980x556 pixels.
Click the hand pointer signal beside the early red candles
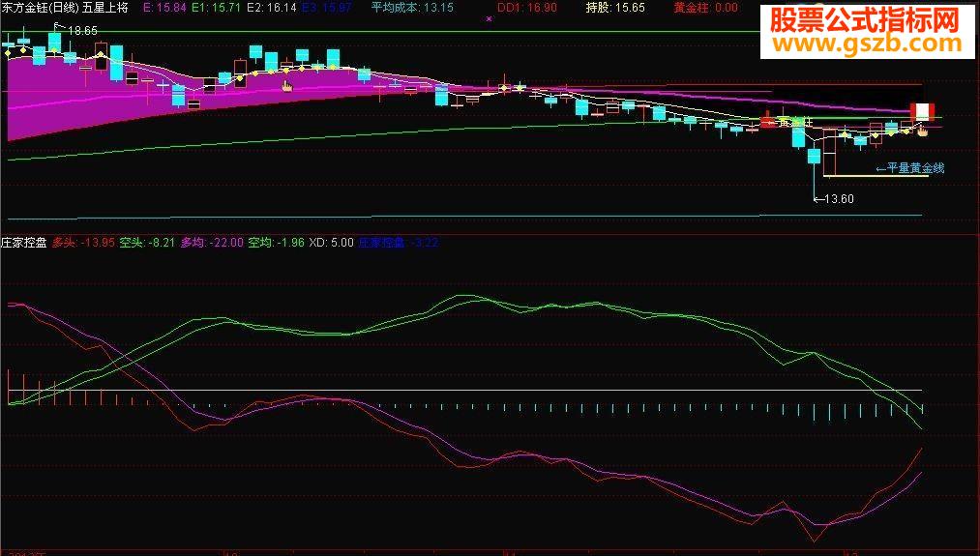click(x=287, y=86)
